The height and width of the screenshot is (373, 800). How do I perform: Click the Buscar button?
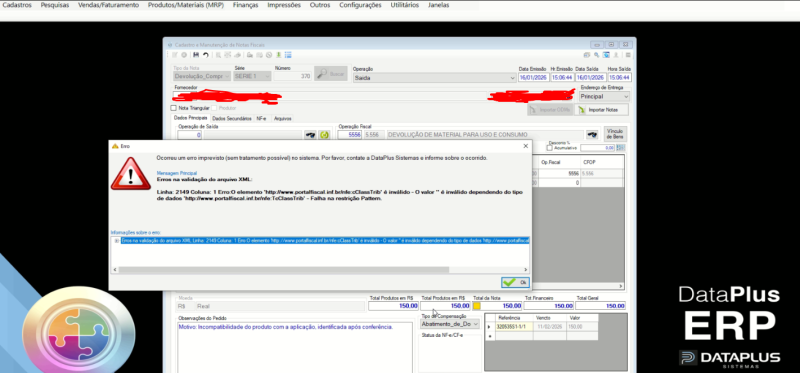(331, 74)
